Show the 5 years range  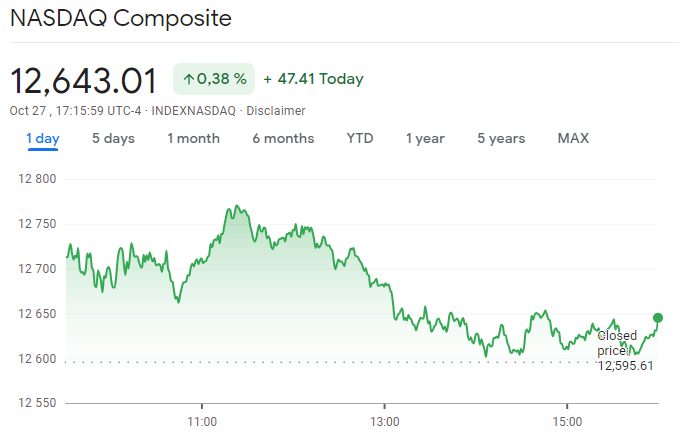[501, 138]
